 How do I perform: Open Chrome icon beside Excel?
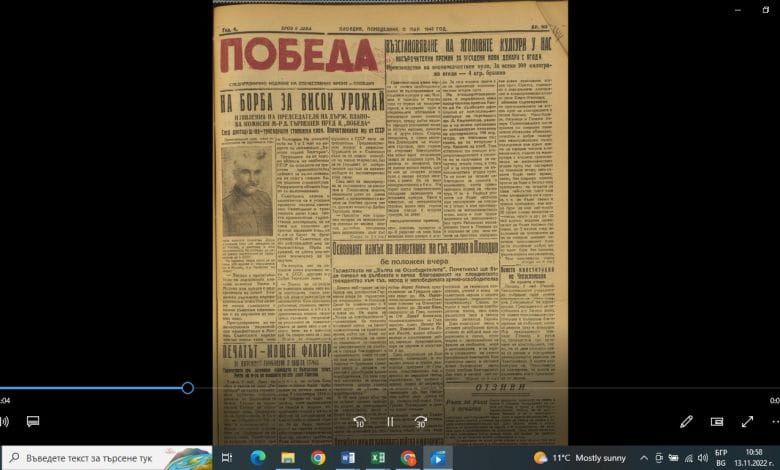tap(408, 458)
